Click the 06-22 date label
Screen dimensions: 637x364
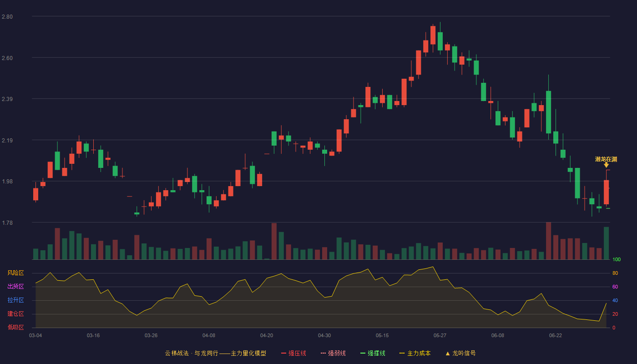coord(556,335)
